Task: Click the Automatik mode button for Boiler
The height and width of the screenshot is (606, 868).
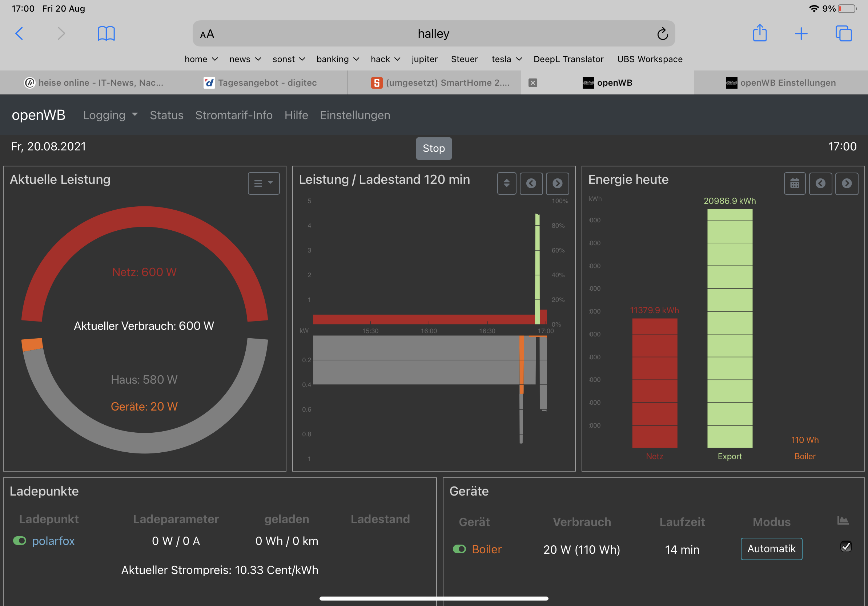Action: point(771,549)
